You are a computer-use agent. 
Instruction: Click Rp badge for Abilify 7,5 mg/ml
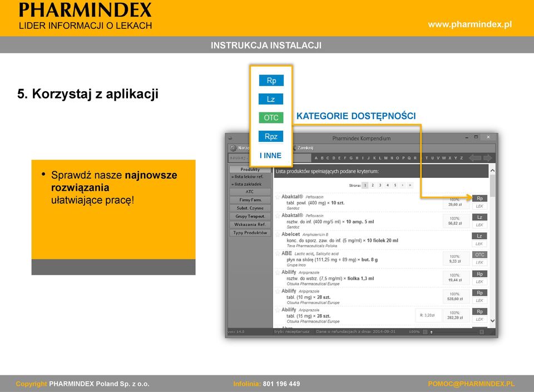pos(479,274)
